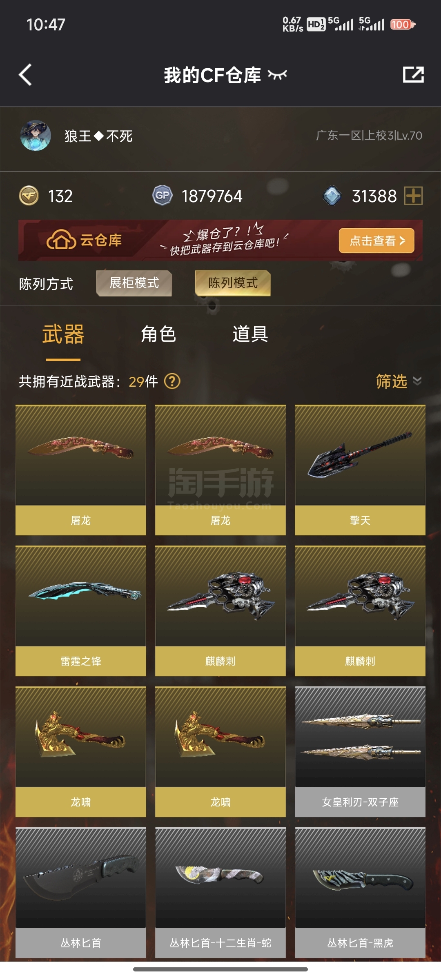Open the 云仓库 cloud warehouse banner
441x980 pixels.
220,241
